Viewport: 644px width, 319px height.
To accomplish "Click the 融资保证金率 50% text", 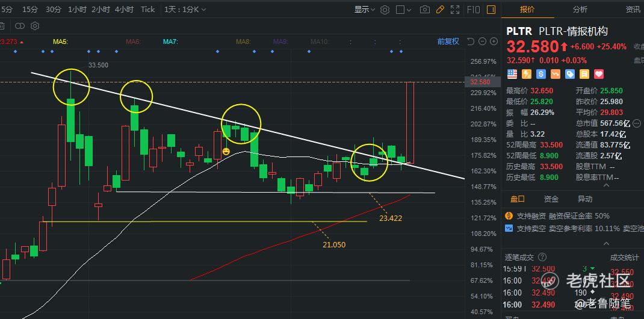I will coord(580,215).
